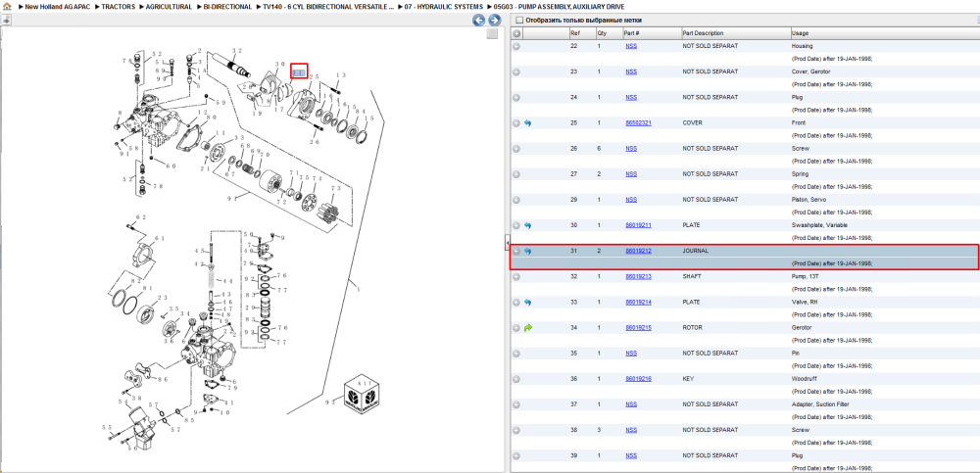Viewport: 980px width, 473px height.
Task: Click blue arrow icon on Ref 30 PLATE
Action: coord(527,225)
